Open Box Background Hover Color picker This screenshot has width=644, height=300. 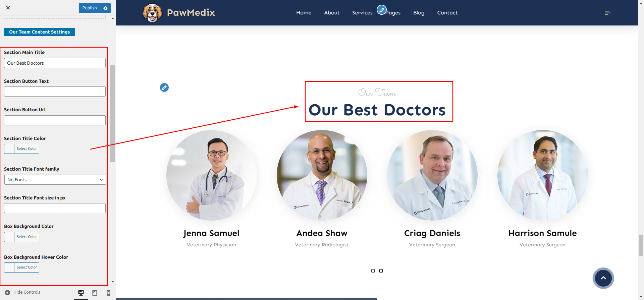[21, 267]
